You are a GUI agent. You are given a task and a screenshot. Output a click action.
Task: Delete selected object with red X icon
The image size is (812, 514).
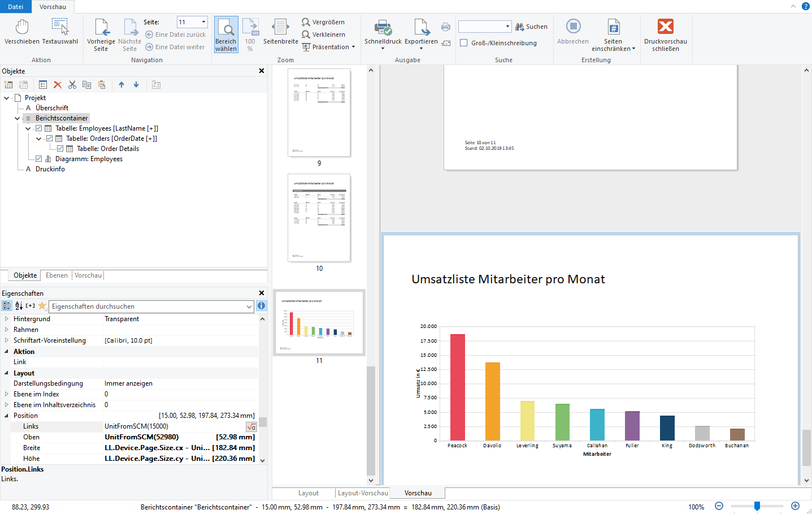point(58,85)
